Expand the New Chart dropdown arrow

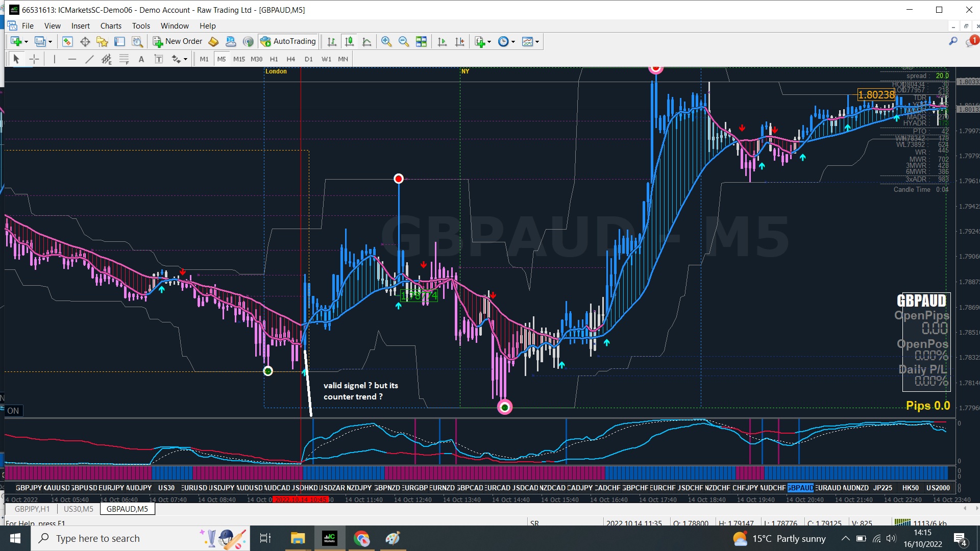26,42
